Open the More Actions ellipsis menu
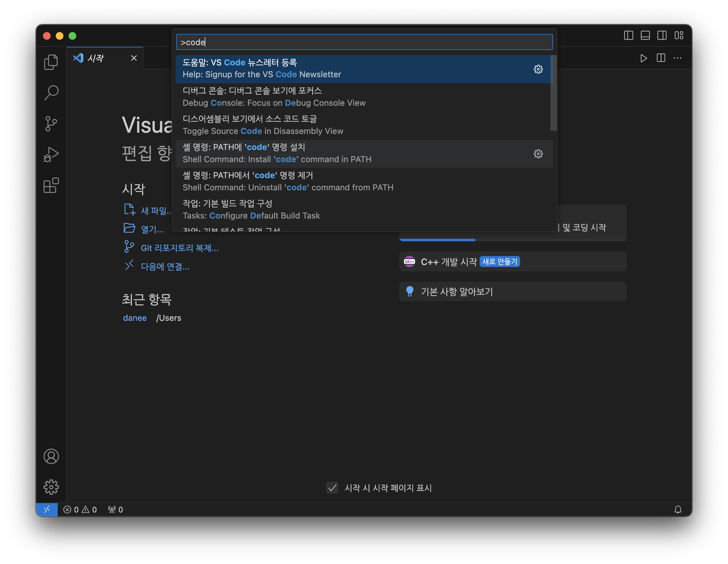This screenshot has height=564, width=728. (x=677, y=58)
